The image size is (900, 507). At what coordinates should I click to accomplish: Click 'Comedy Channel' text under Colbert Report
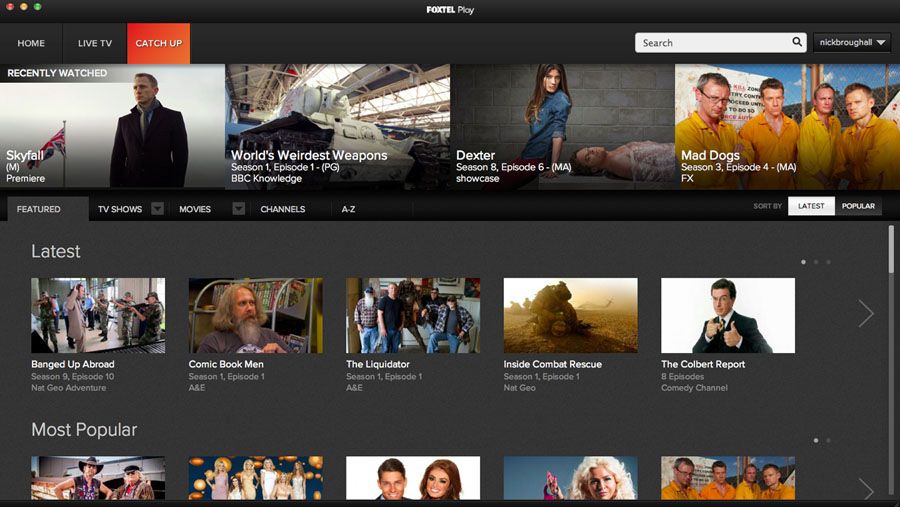[x=694, y=388]
